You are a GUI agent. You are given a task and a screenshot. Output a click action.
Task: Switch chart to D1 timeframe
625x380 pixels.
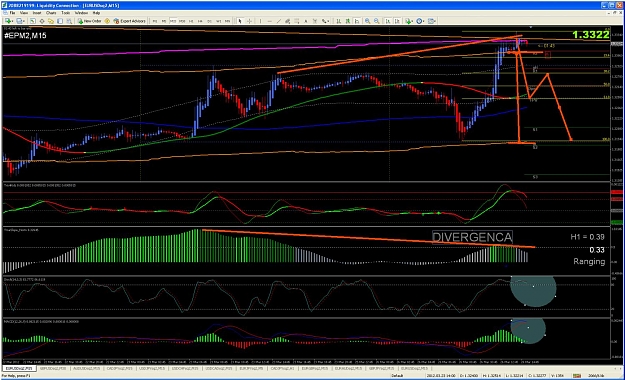tap(209, 21)
